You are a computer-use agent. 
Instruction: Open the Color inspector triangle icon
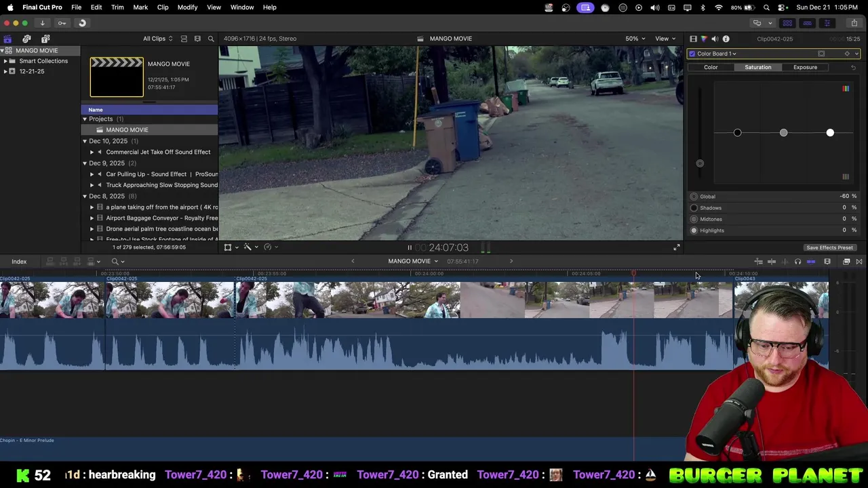(x=704, y=39)
